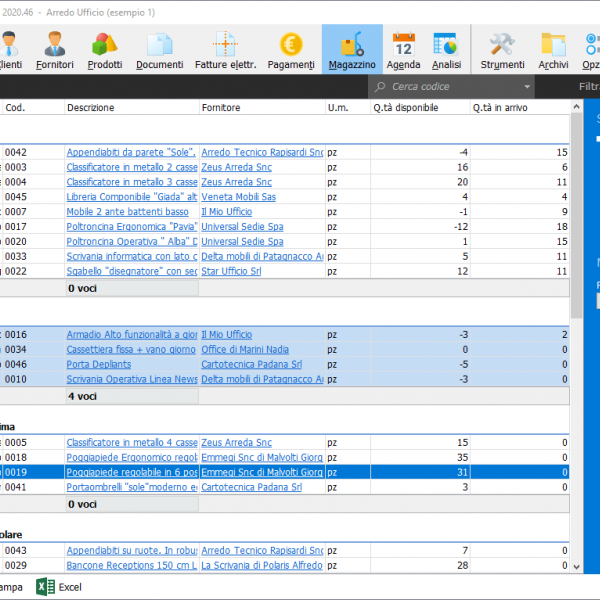Click the search magnifier icon
The width and height of the screenshot is (600, 600).
coord(380,87)
